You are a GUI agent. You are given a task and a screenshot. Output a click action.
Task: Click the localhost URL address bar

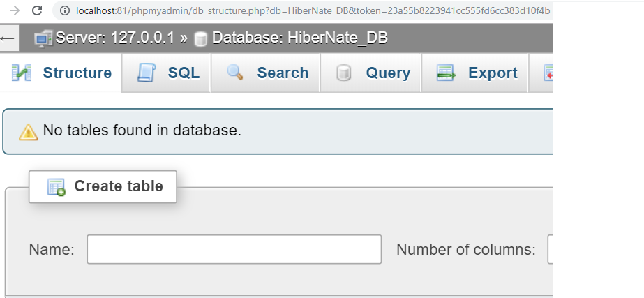click(x=312, y=11)
